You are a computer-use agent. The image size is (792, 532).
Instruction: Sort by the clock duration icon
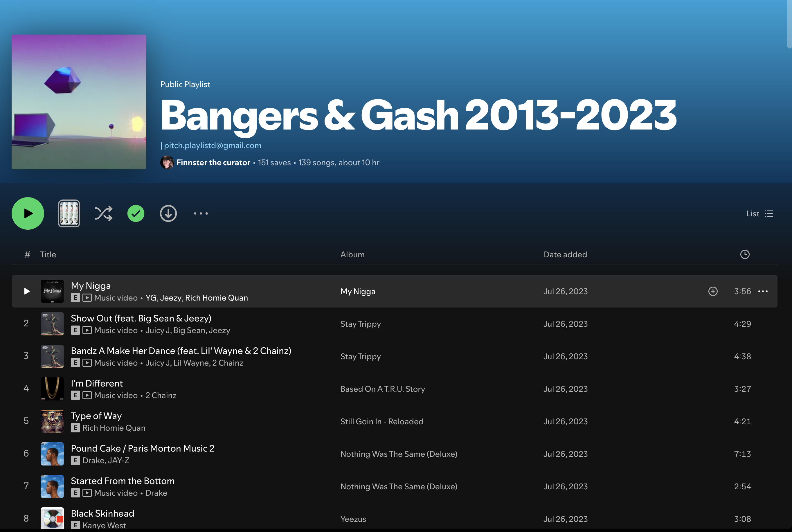coord(744,254)
